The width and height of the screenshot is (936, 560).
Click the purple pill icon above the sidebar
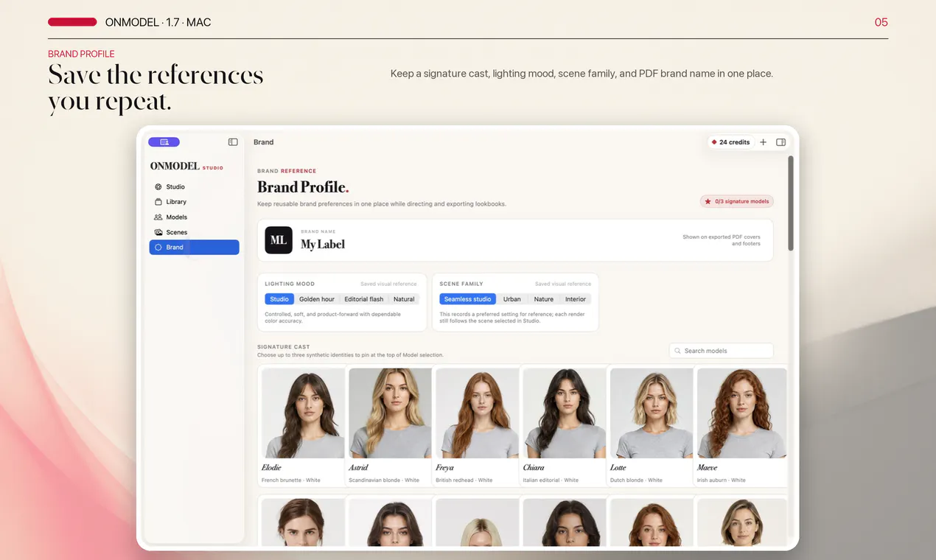click(164, 142)
